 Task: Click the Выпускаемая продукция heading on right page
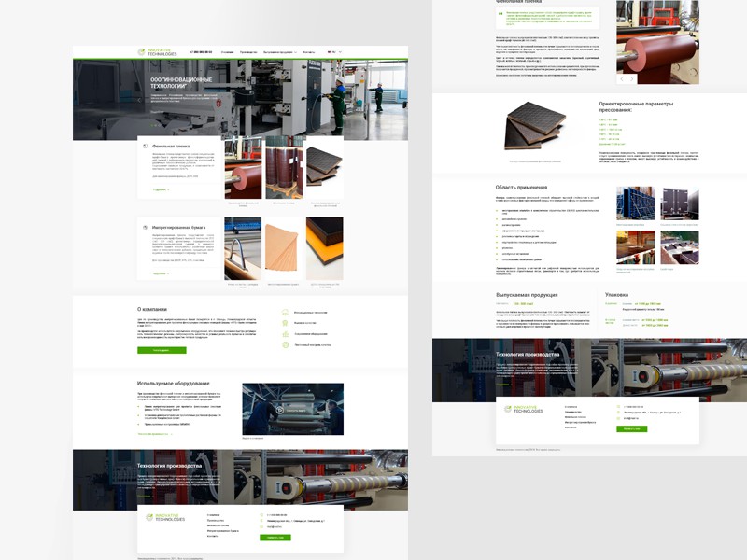(527, 295)
